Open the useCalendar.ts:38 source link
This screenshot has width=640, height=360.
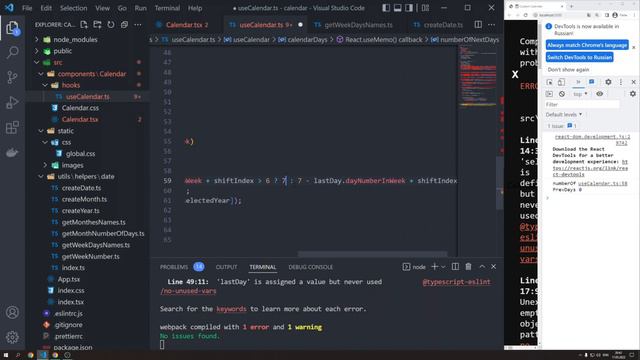(x=602, y=184)
